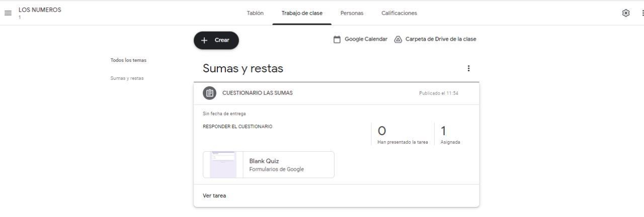Click the Crear button

pos(216,41)
